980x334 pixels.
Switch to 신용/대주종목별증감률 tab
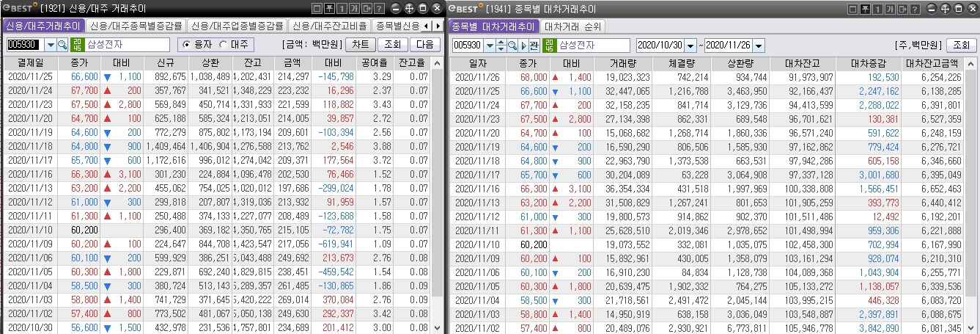tap(135, 26)
